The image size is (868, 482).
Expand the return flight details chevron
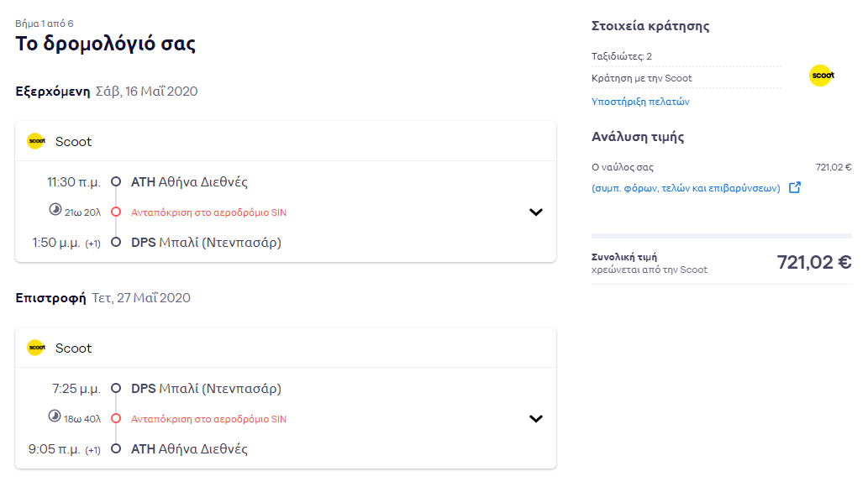535,418
